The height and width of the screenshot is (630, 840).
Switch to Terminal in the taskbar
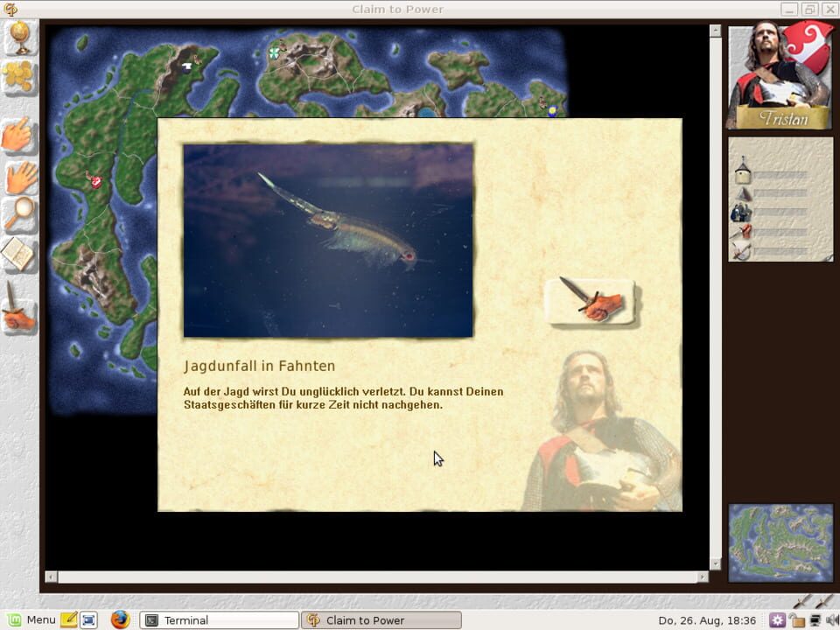click(219, 619)
